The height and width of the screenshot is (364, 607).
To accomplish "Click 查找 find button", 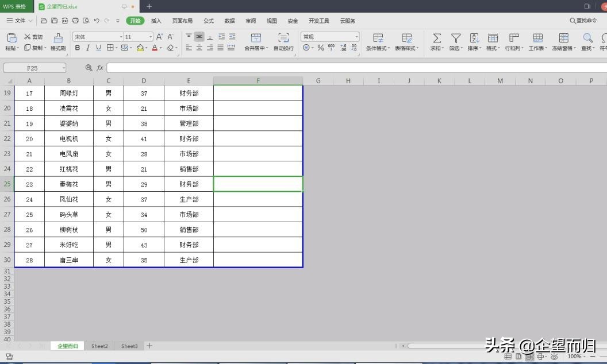I will click(587, 42).
